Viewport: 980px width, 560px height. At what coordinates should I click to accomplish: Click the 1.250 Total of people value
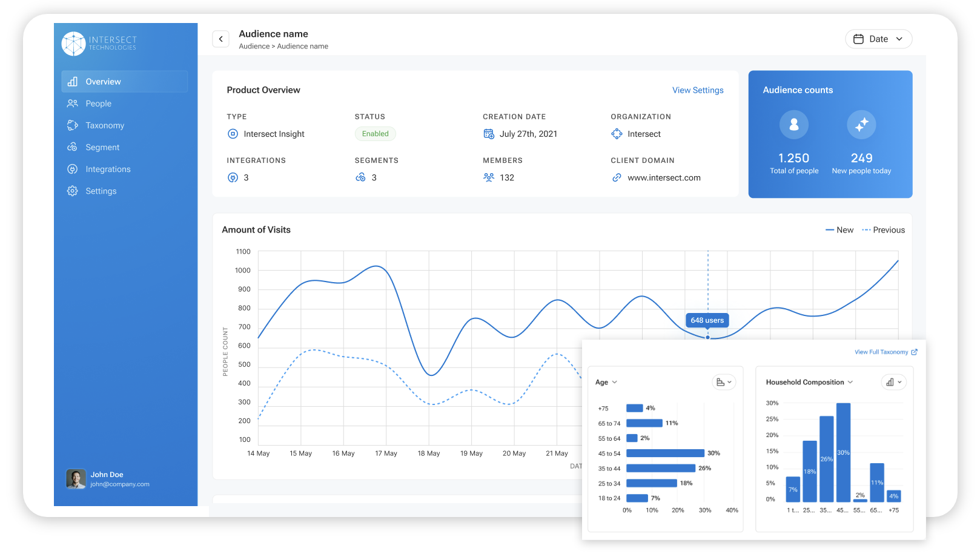click(x=794, y=158)
